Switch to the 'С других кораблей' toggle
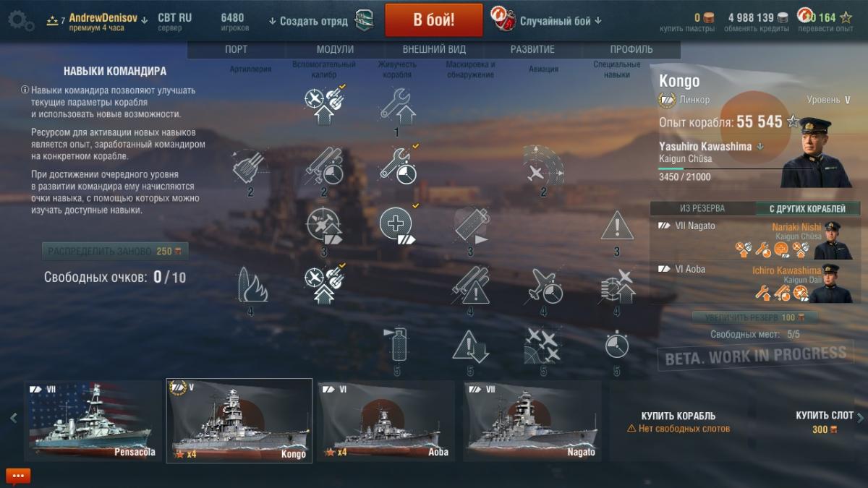This screenshot has height=488, width=868. click(x=809, y=208)
